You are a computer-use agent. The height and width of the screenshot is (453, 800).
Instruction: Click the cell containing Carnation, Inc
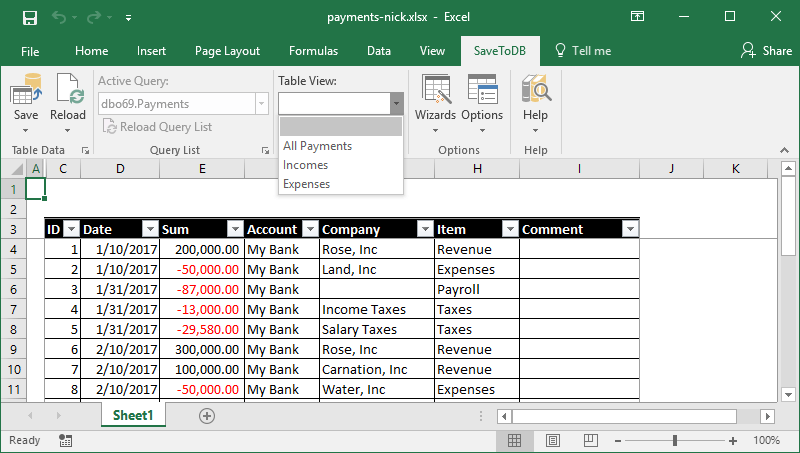(377, 369)
